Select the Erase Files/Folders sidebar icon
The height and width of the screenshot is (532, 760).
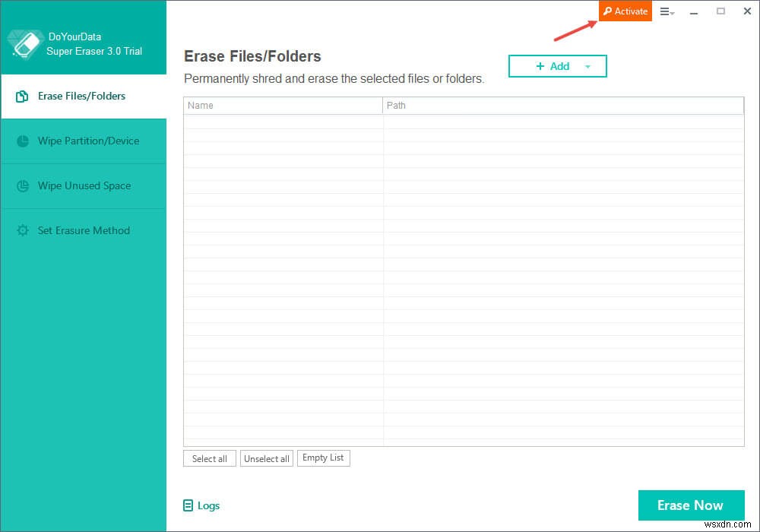22,96
